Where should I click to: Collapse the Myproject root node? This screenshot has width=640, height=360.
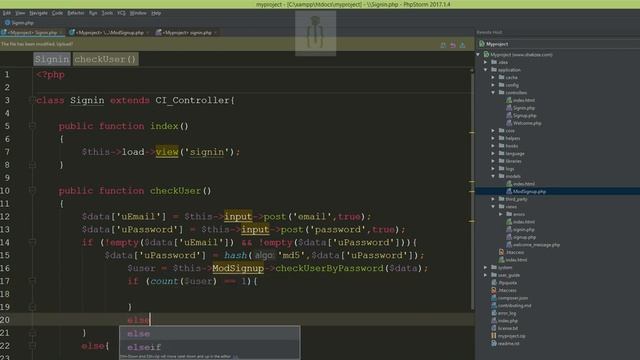pos(478,54)
